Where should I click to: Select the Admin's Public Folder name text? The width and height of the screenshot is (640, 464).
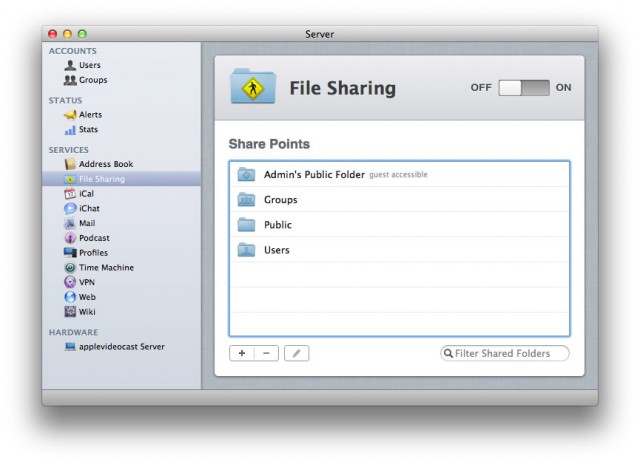point(314,175)
